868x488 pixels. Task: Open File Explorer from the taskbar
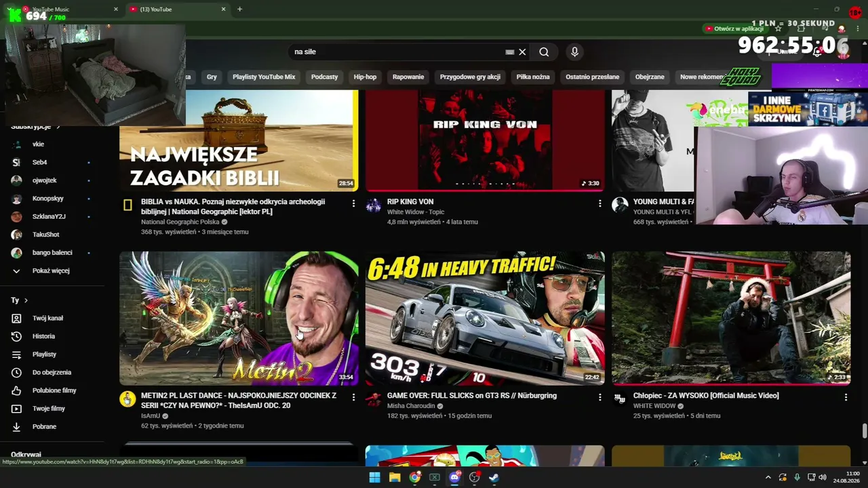[x=395, y=477]
